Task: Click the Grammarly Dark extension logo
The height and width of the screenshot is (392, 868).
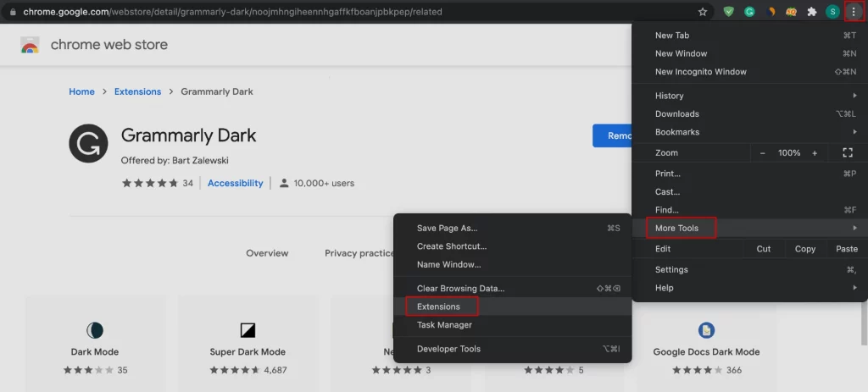Action: click(x=88, y=143)
